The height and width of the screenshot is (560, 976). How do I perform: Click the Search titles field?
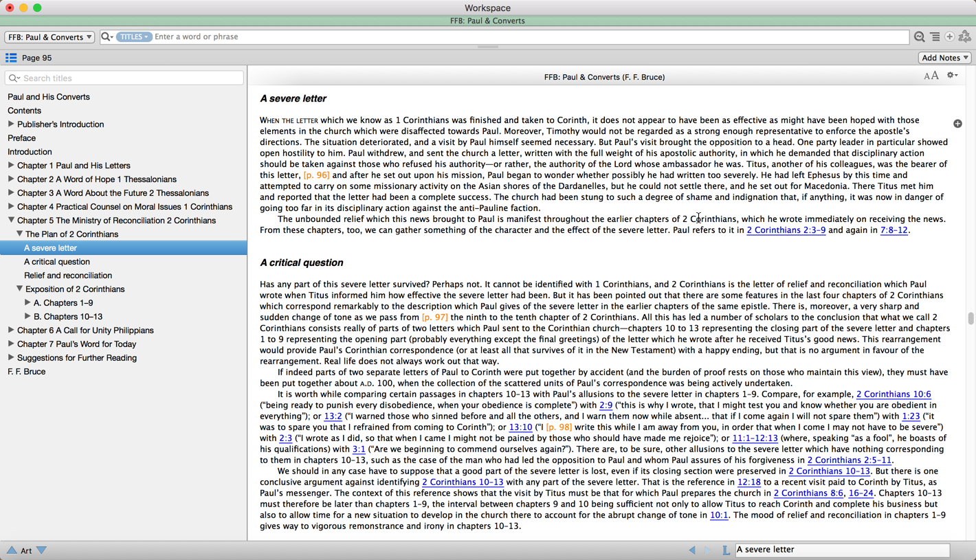(124, 78)
